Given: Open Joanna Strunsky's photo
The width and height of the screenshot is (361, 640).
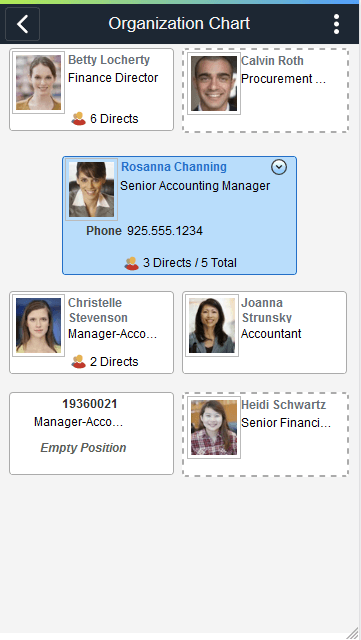Looking at the screenshot, I should [212, 325].
